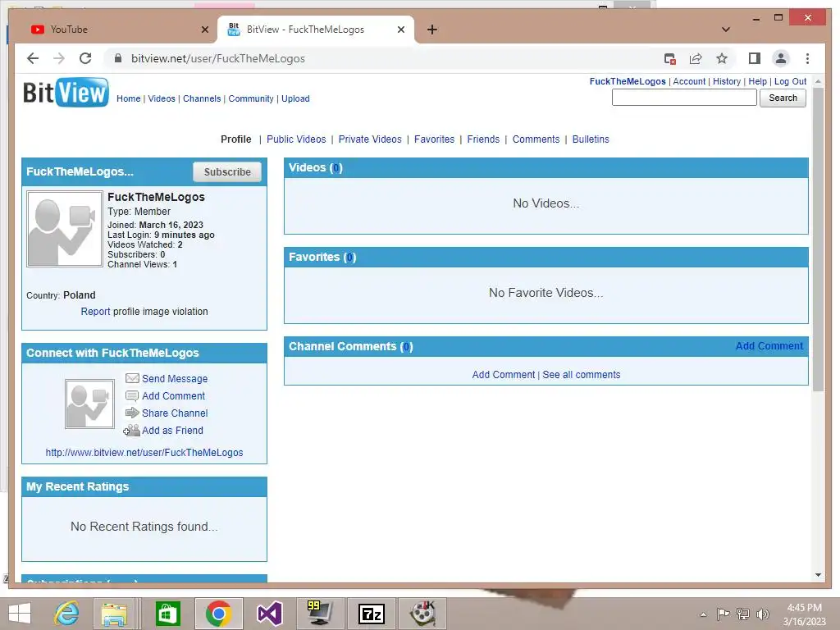Open the Friends profile tab
Viewport: 840px width, 630px height.
tap(483, 139)
